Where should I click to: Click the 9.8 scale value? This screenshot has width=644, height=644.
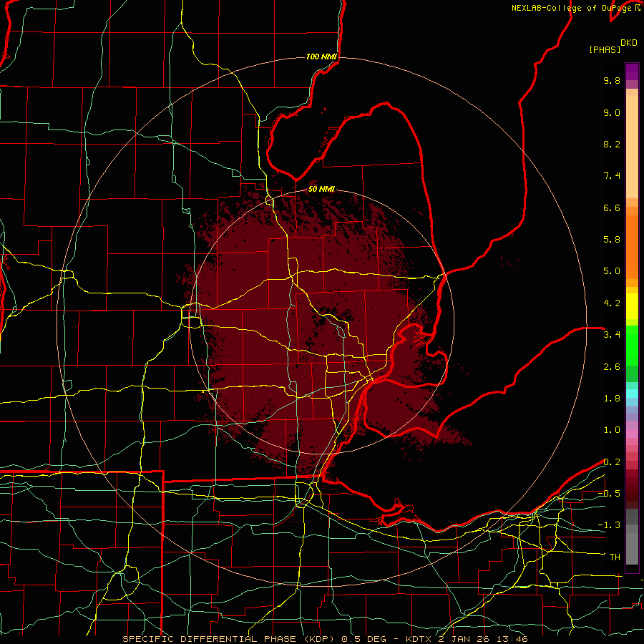(x=612, y=80)
